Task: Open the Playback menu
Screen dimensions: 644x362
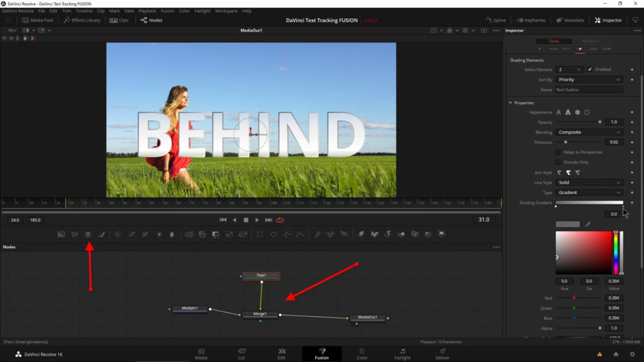Action: click(147, 11)
